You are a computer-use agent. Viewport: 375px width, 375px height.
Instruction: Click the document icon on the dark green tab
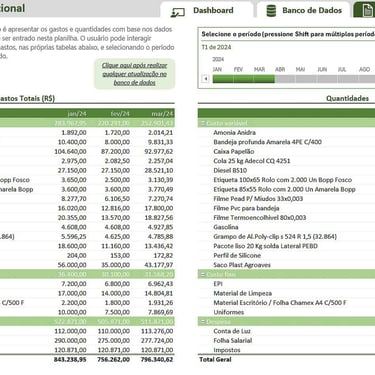click(x=367, y=10)
